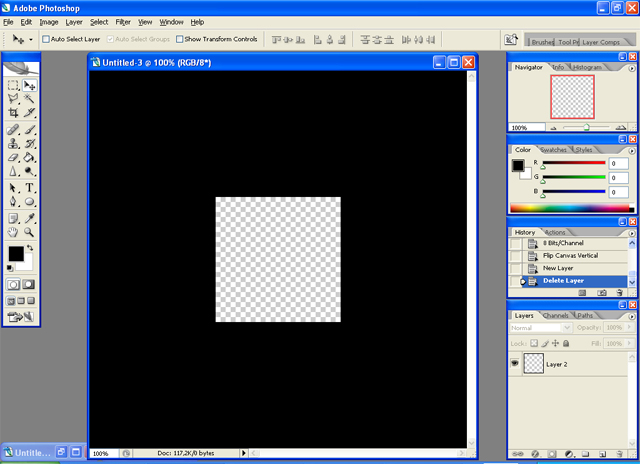
Task: Select the History Brush tool
Action: (x=29, y=144)
